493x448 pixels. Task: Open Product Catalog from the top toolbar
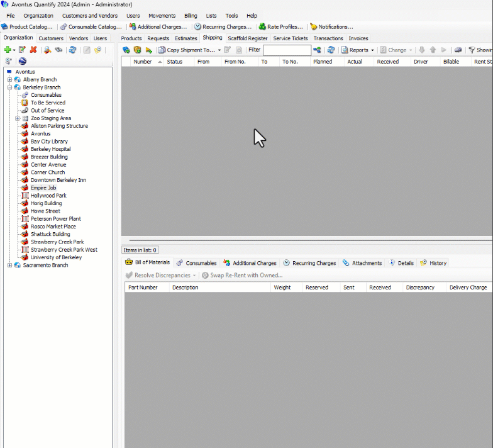click(x=27, y=26)
